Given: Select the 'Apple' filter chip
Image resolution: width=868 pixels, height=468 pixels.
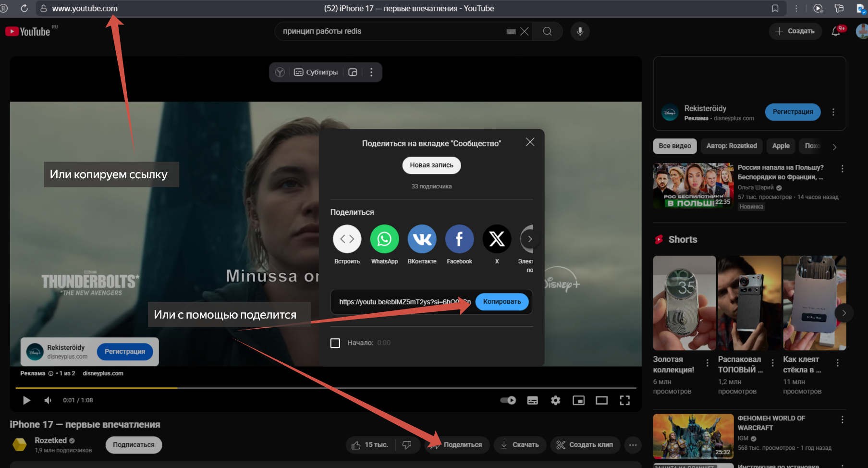Looking at the screenshot, I should (781, 146).
